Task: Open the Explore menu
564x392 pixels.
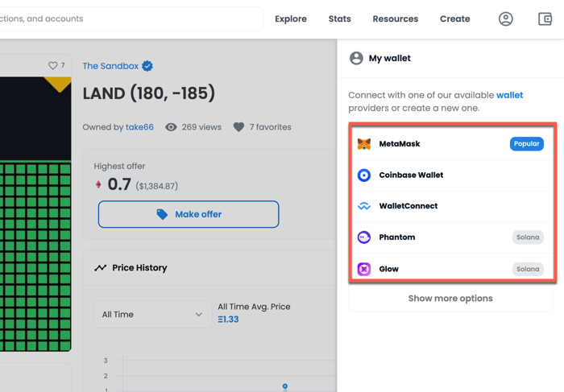Action: click(x=291, y=19)
